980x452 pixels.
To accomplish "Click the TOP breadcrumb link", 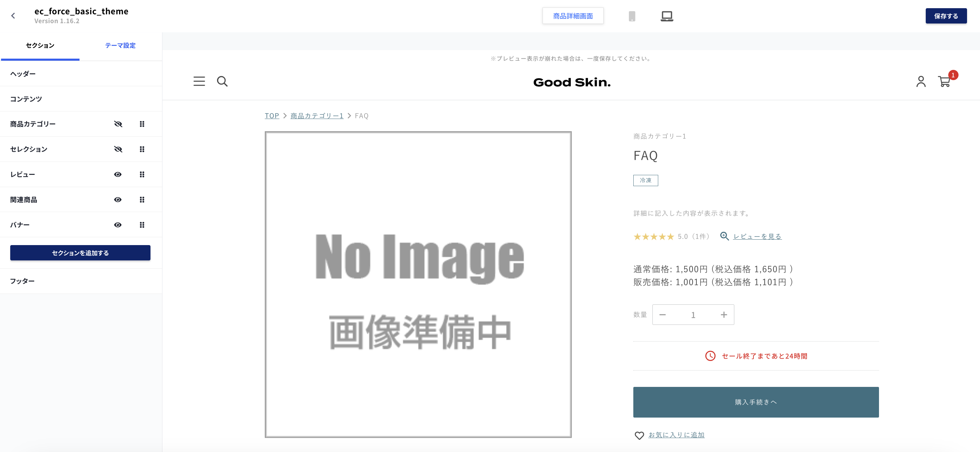I will 272,116.
